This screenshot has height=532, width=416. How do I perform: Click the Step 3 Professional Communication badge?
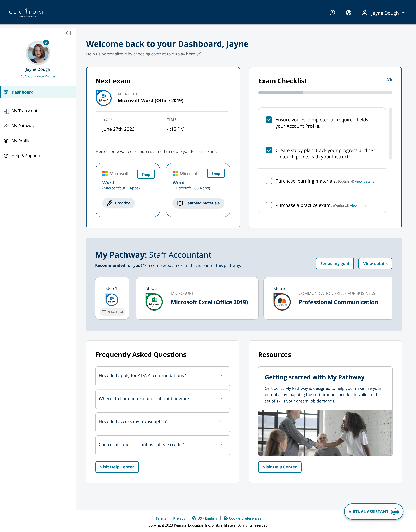tap(282, 302)
